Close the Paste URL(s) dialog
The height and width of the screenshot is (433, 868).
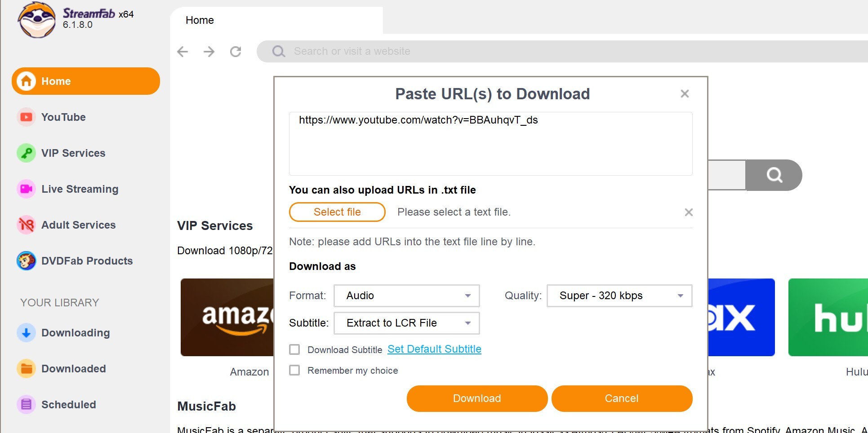coord(685,94)
